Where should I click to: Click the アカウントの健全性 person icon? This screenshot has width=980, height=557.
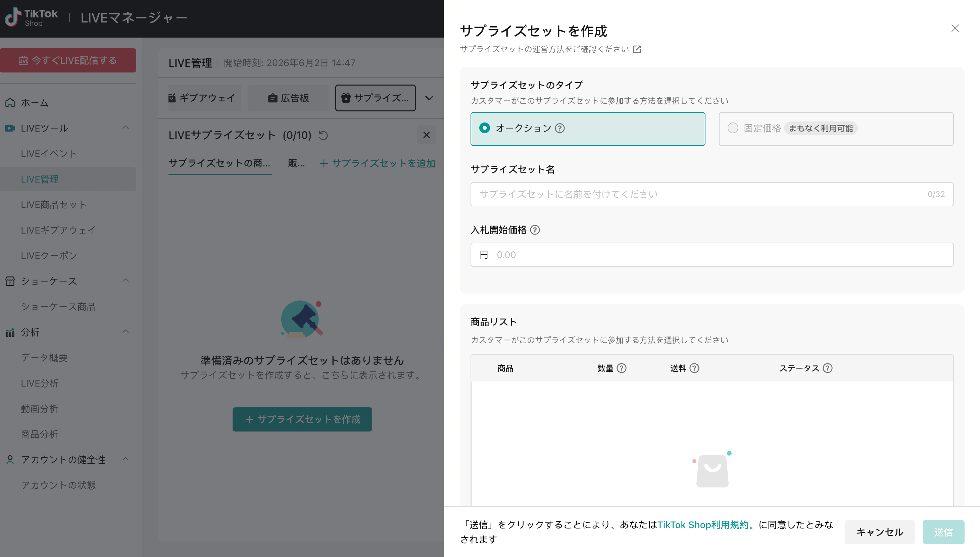(10, 460)
